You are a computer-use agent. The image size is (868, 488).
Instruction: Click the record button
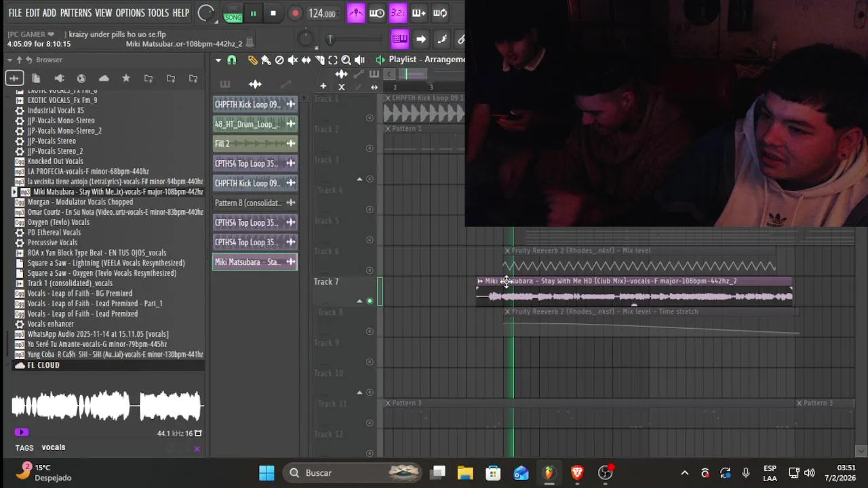pyautogui.click(x=295, y=13)
